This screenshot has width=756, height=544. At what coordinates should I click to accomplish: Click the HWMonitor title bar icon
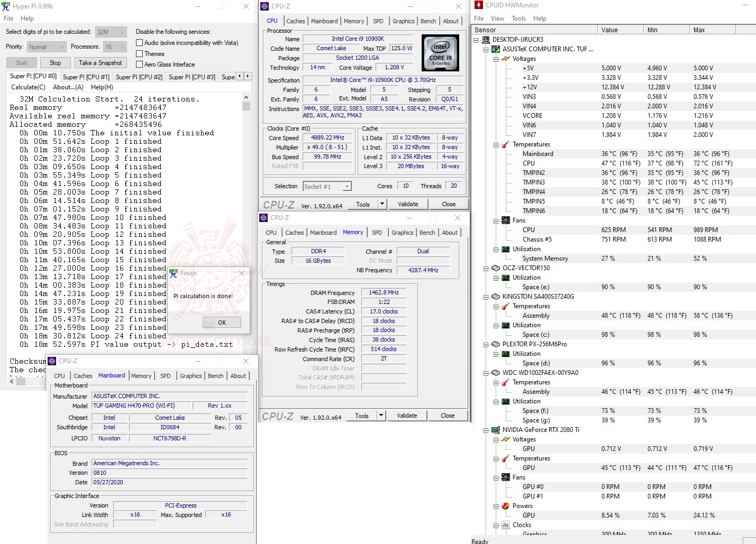[478, 5]
